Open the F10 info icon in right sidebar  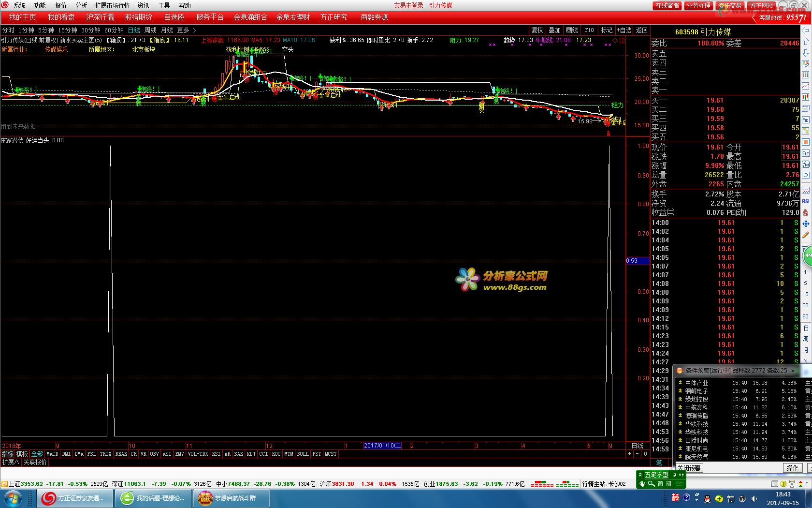coord(806,120)
